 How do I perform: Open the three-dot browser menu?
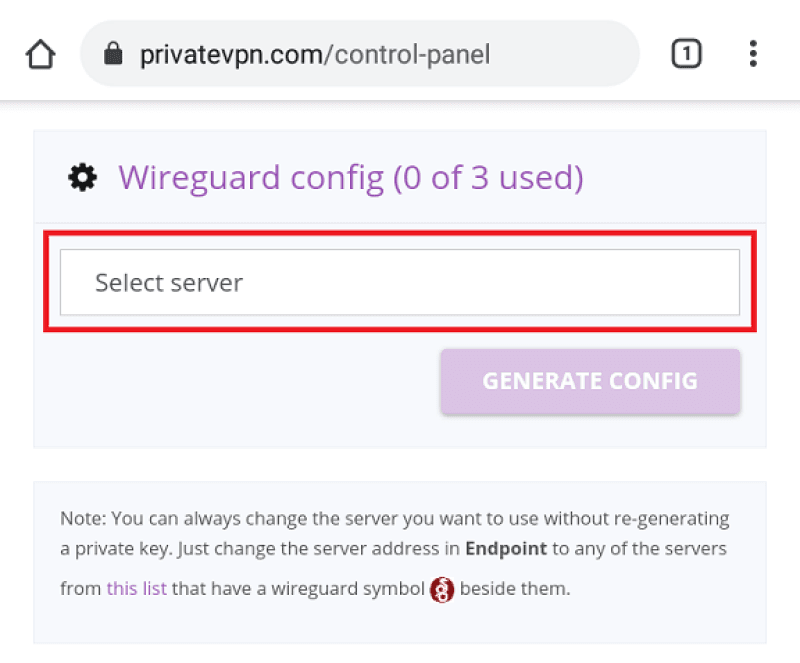pos(753,54)
